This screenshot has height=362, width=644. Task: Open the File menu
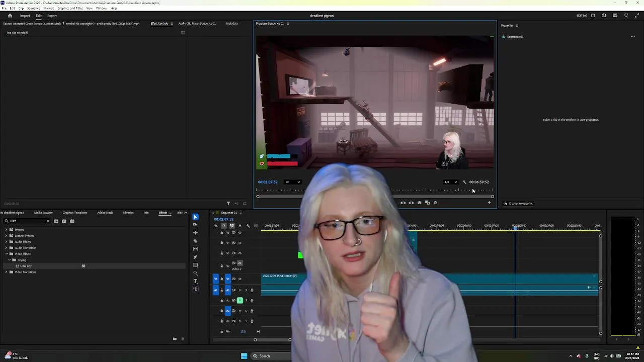tap(4, 8)
